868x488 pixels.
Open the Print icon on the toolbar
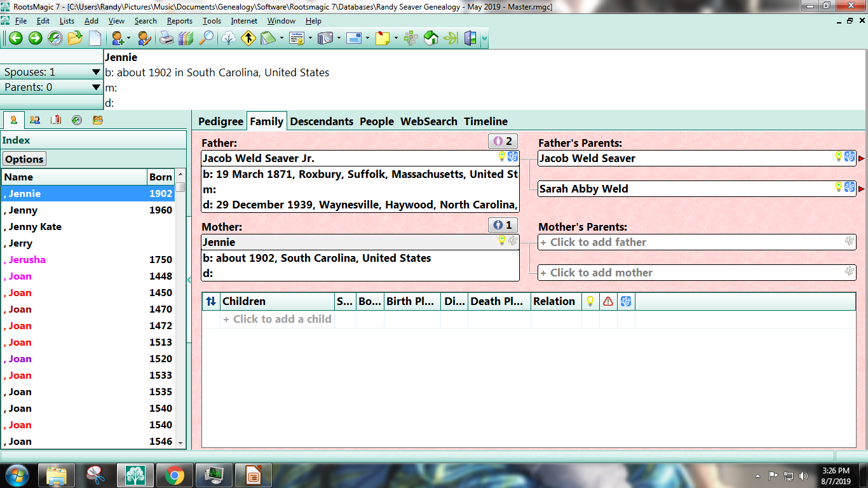coord(166,38)
